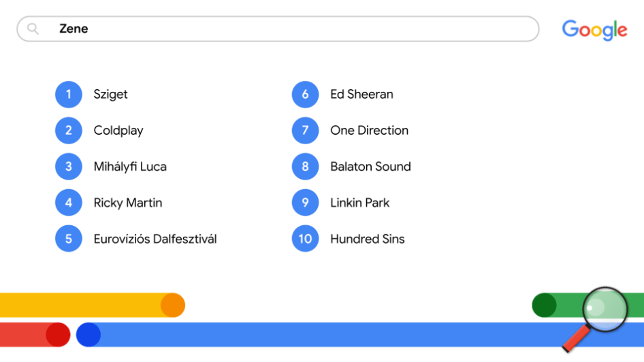The image size is (644, 362).
Task: Click the number 7 blue circle badge
Action: tap(305, 131)
